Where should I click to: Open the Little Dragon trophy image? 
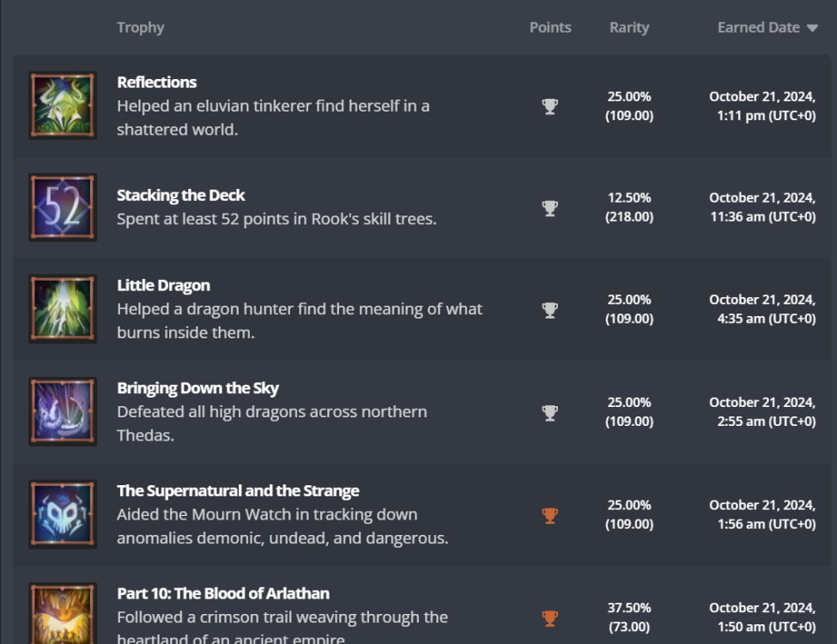(x=63, y=309)
